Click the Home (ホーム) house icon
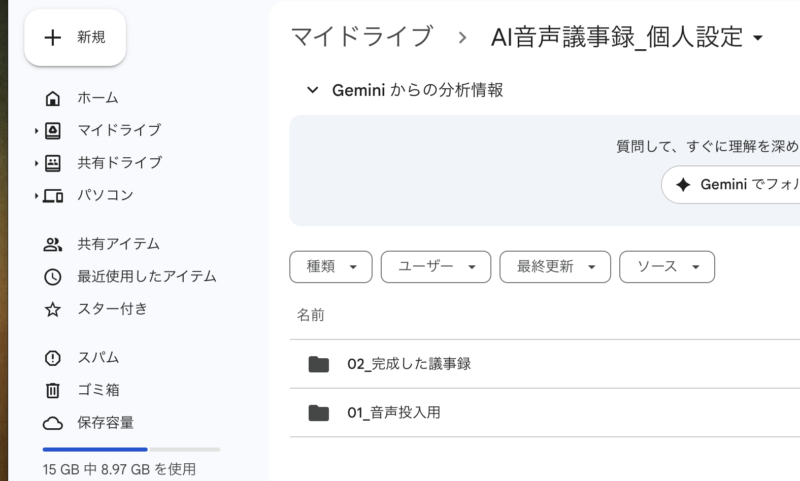This screenshot has height=481, width=800. pyautogui.click(x=53, y=98)
